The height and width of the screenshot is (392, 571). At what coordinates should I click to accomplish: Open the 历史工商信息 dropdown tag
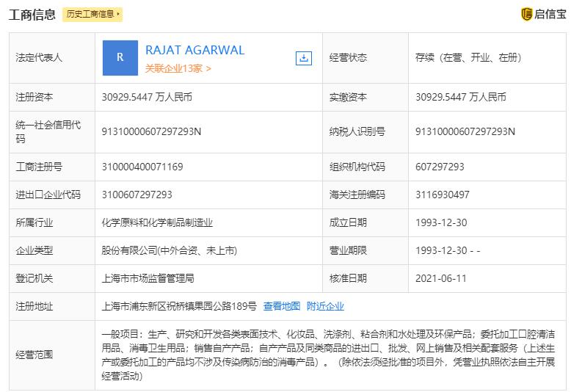[x=92, y=14]
